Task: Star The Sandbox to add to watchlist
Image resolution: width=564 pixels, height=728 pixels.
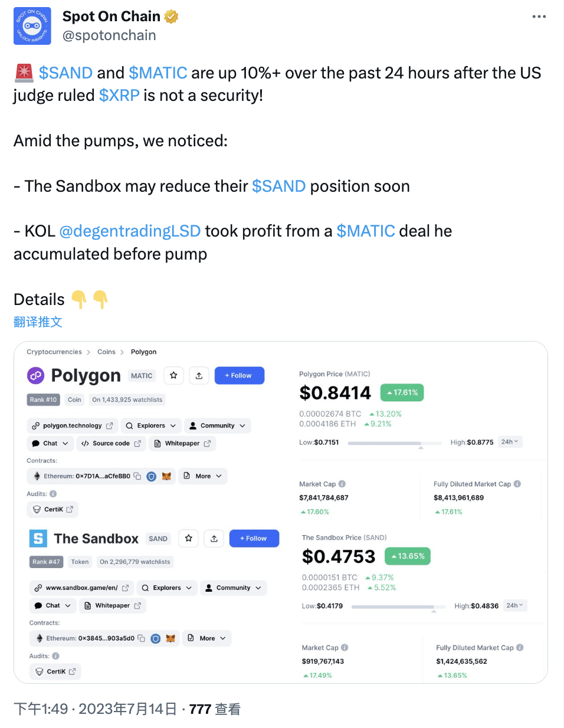Action: point(188,538)
